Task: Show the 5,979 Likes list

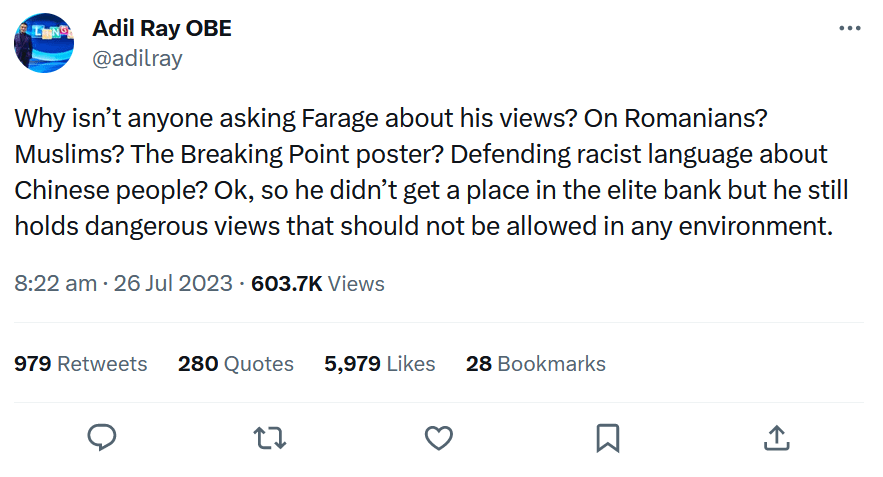Action: [x=380, y=364]
